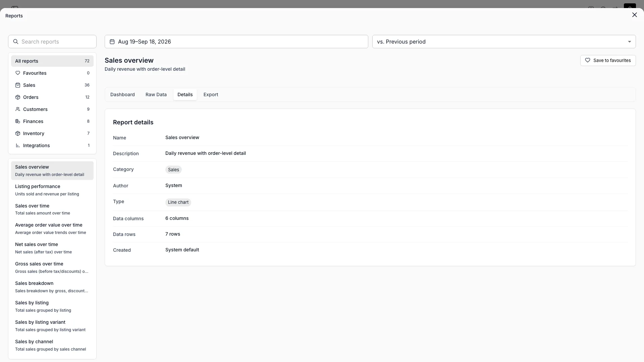The width and height of the screenshot is (644, 362).
Task: Click the heart icon beside Favourites
Action: pyautogui.click(x=18, y=73)
